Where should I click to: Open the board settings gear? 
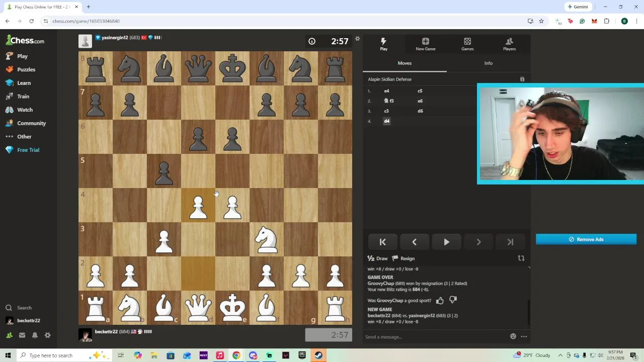tap(357, 39)
